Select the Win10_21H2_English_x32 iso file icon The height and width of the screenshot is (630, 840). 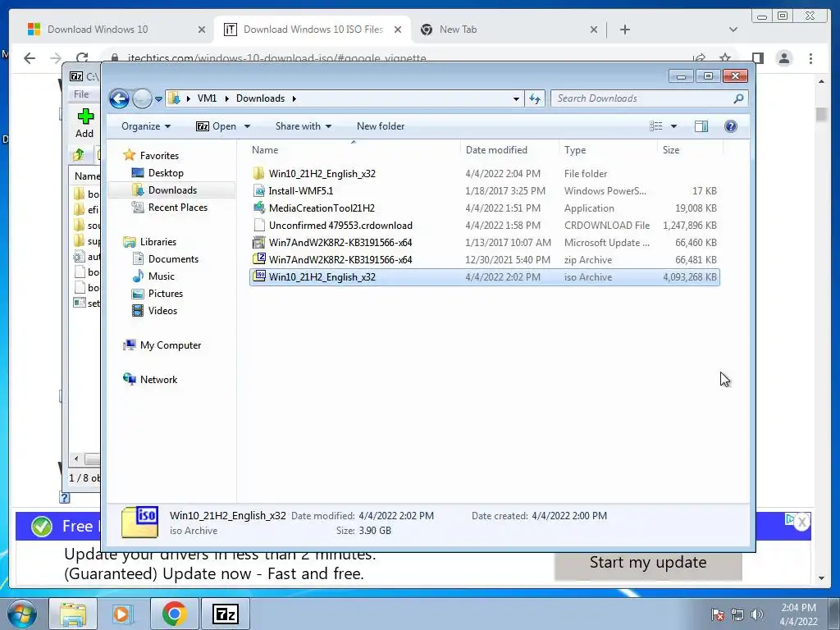pyautogui.click(x=258, y=276)
